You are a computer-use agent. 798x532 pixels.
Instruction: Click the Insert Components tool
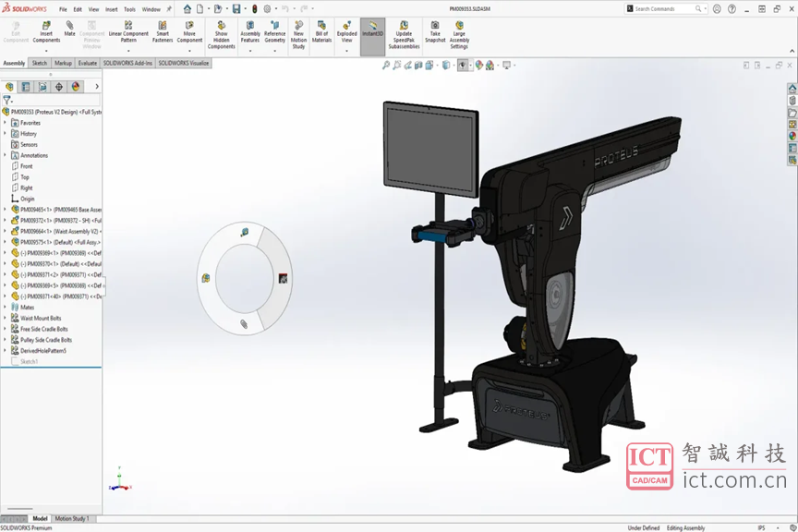click(46, 32)
